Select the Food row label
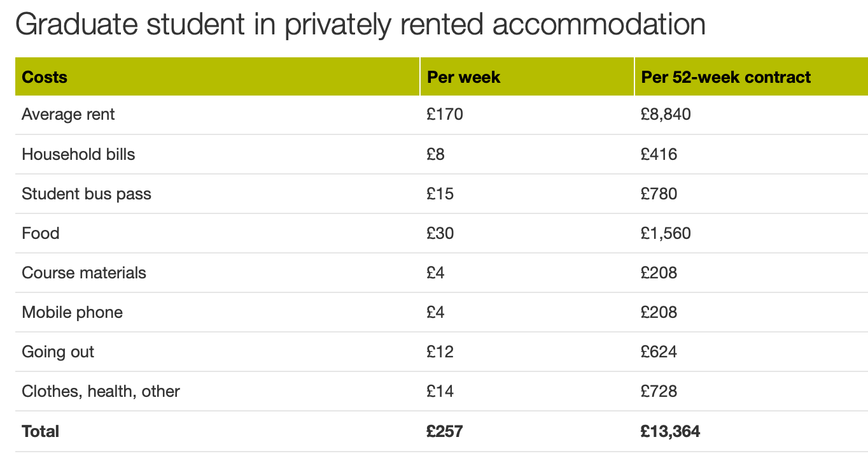The height and width of the screenshot is (465, 868). tap(41, 233)
